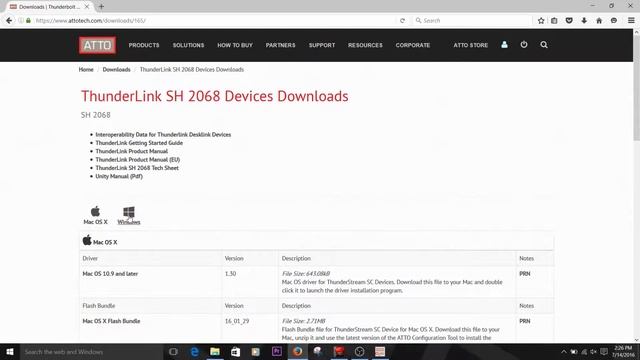Download Mac OS 10.9 and later driver
The width and height of the screenshot is (640, 360).
pyautogui.click(x=110, y=274)
